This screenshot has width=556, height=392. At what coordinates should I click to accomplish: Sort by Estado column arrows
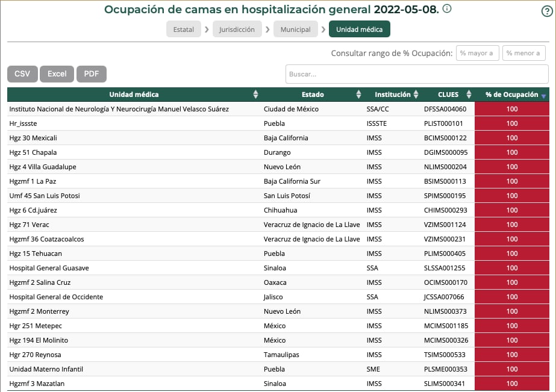point(359,95)
